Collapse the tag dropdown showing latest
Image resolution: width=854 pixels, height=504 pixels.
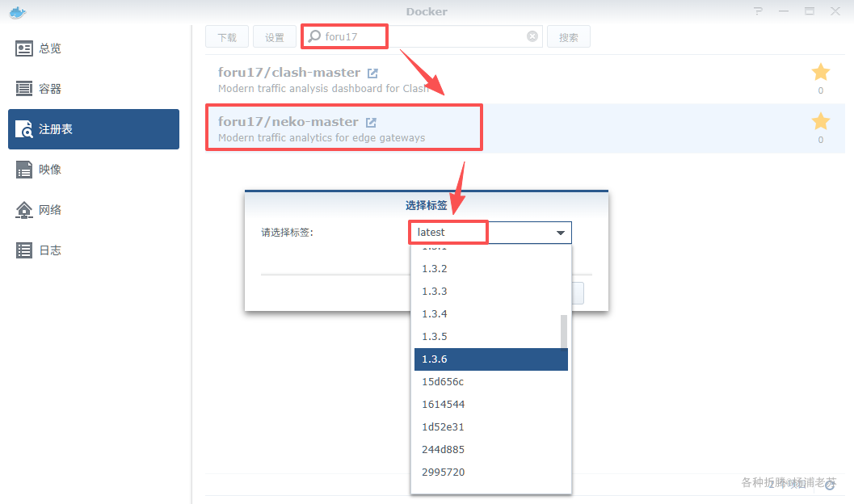click(561, 233)
